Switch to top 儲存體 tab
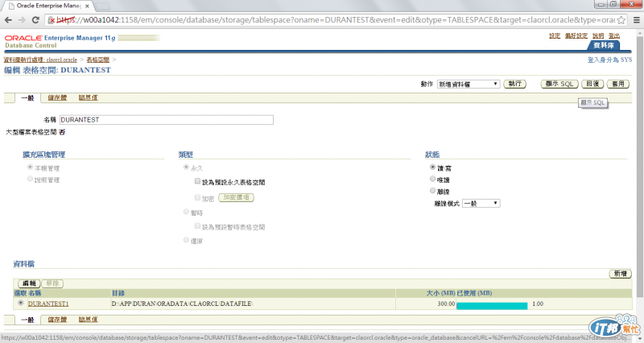 tap(57, 97)
